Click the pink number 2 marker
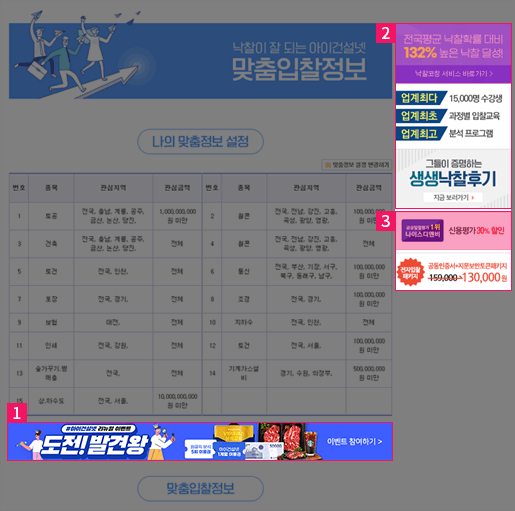The height and width of the screenshot is (511, 515). [386, 33]
